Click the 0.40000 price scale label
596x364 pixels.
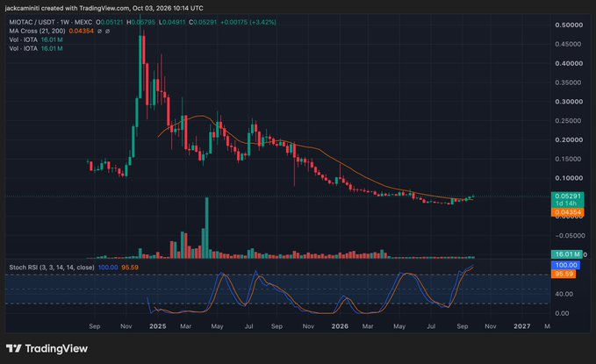tap(569, 63)
